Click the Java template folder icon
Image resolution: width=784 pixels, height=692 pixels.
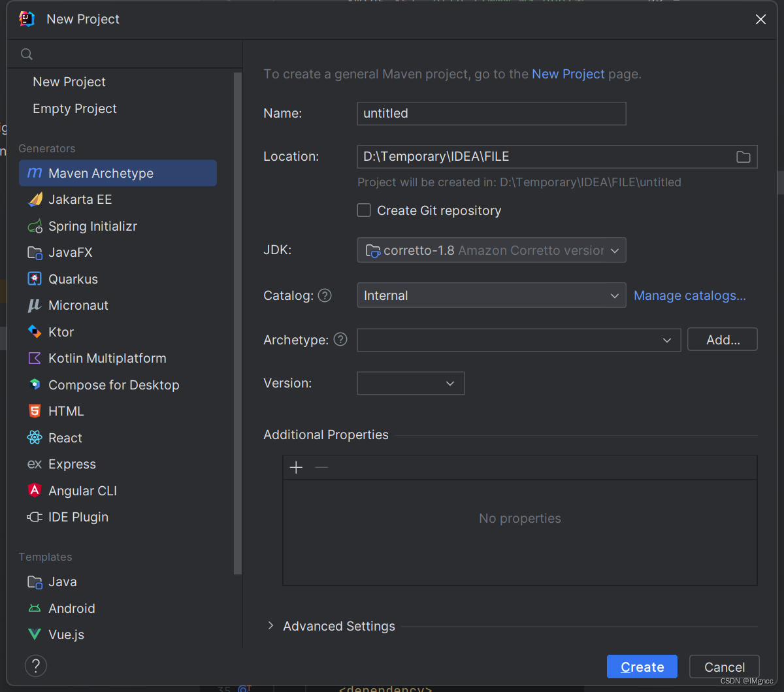(x=35, y=582)
